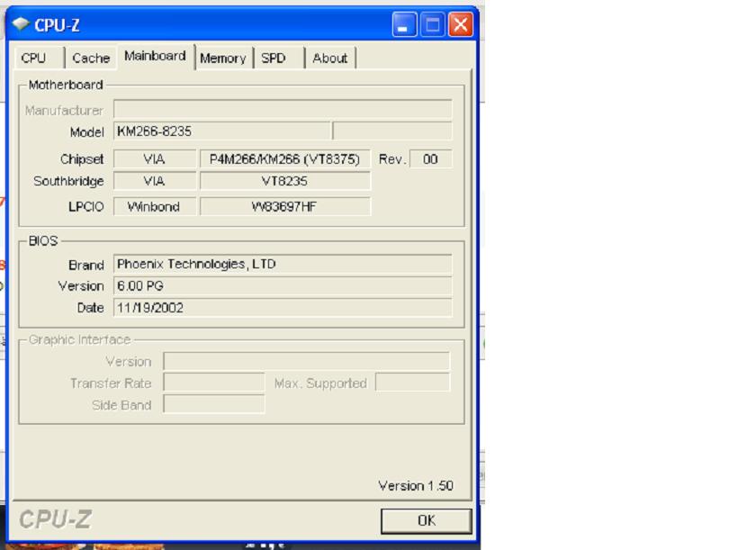Click the LPCIO vendor Winbond
Image resolution: width=756 pixels, height=550 pixels.
tap(155, 206)
